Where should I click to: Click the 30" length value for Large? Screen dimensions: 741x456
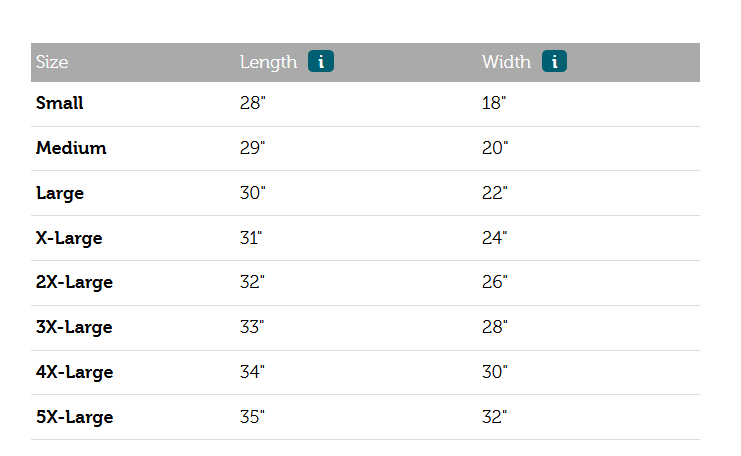(x=252, y=193)
